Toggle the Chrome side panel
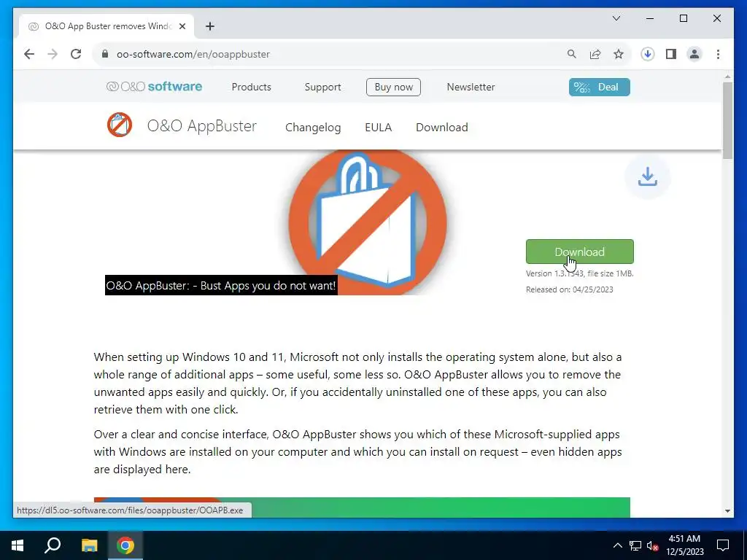 [671, 54]
